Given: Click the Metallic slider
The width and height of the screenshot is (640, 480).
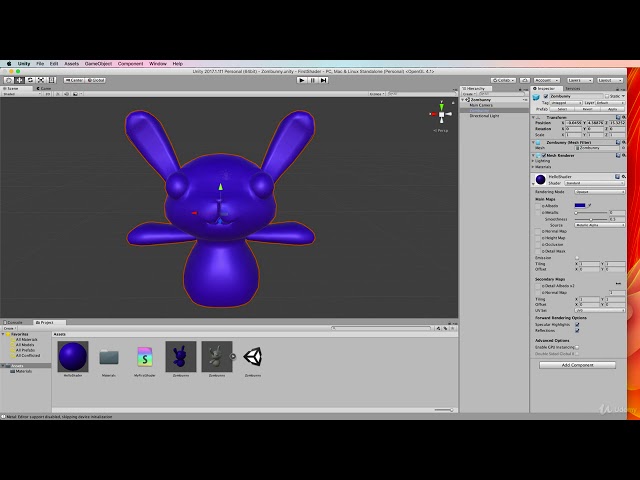Looking at the screenshot, I should [591, 213].
